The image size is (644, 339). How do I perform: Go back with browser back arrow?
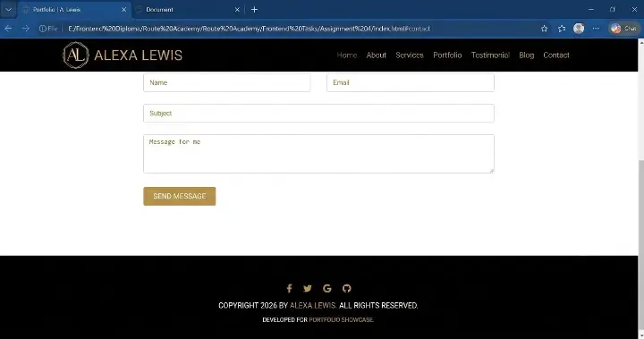click(8, 29)
